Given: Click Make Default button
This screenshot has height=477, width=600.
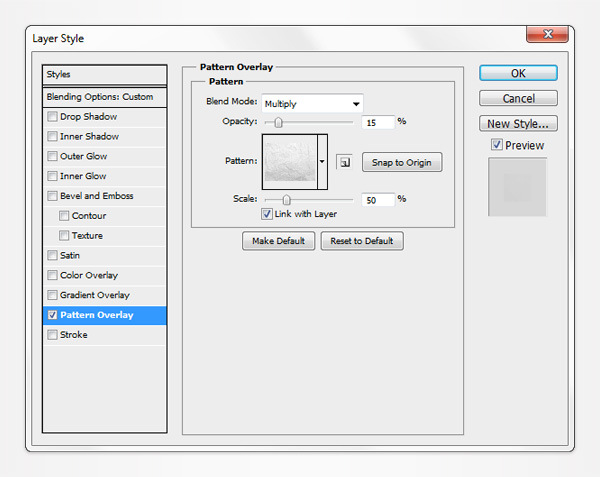Looking at the screenshot, I should (278, 241).
